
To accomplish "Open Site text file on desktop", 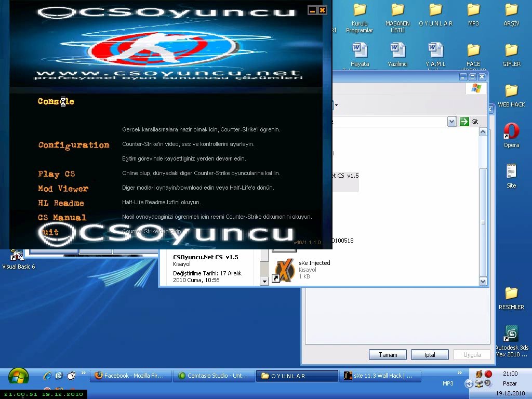I will (511, 176).
